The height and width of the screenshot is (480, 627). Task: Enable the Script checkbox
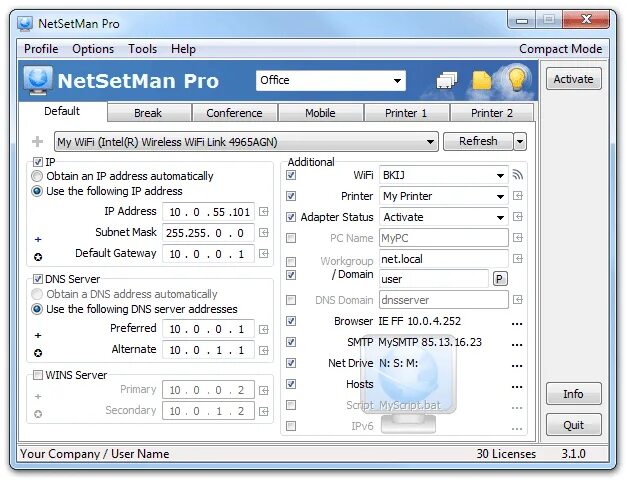click(x=292, y=405)
